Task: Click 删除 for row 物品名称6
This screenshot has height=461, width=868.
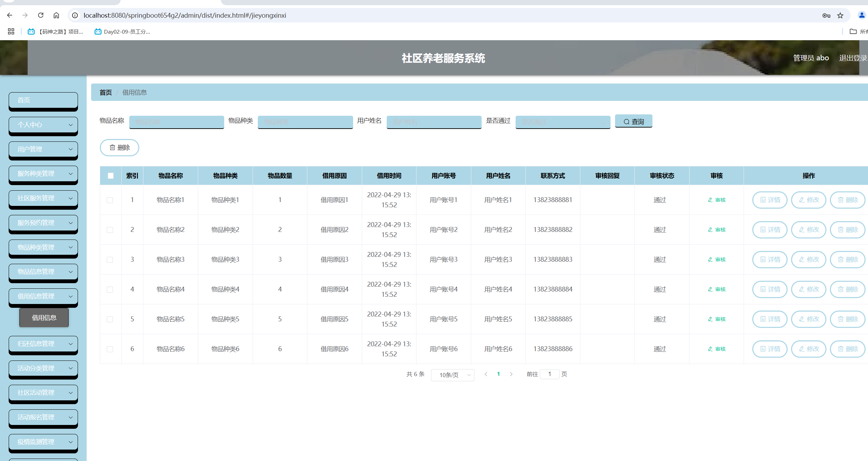Action: pos(848,349)
